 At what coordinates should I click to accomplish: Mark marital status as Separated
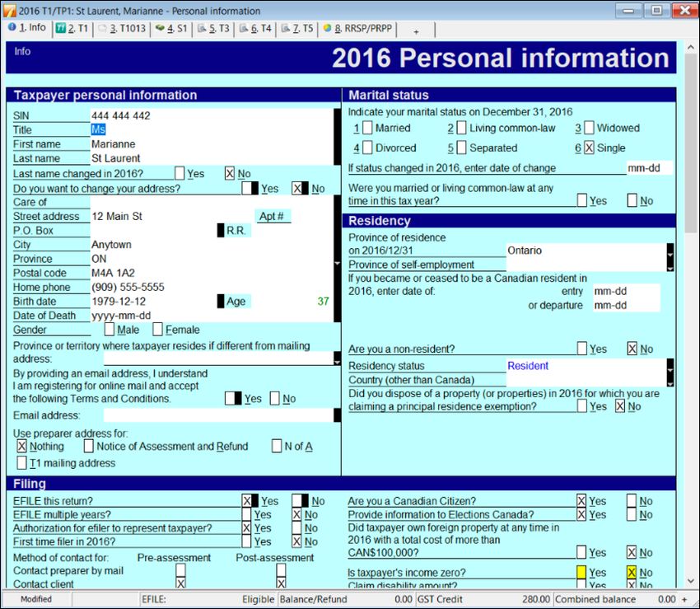coord(462,148)
